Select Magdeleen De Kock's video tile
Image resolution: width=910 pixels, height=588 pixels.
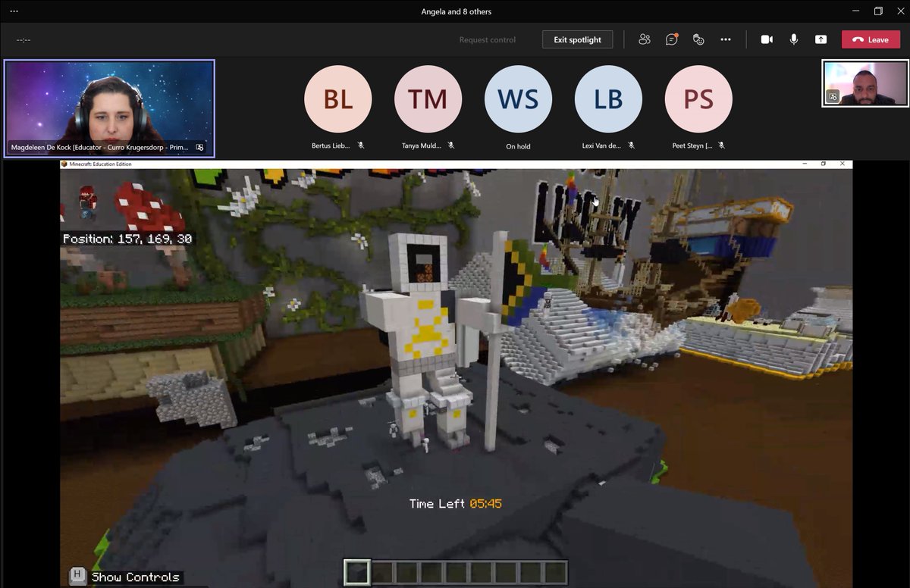pos(109,108)
